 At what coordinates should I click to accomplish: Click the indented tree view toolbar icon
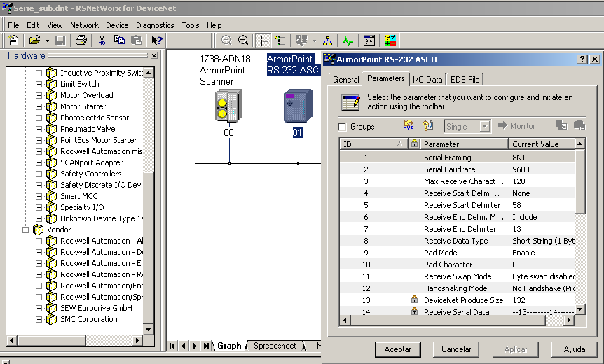[x=280, y=41]
